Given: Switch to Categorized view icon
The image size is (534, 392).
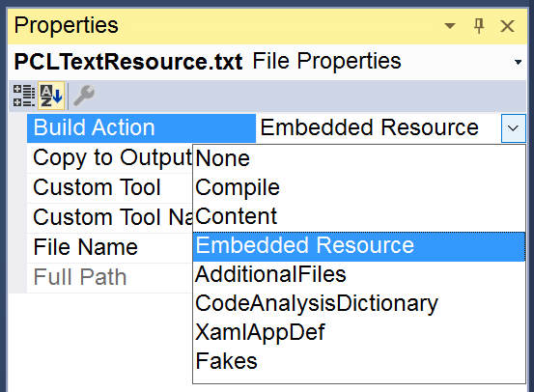Looking at the screenshot, I should pos(24,96).
